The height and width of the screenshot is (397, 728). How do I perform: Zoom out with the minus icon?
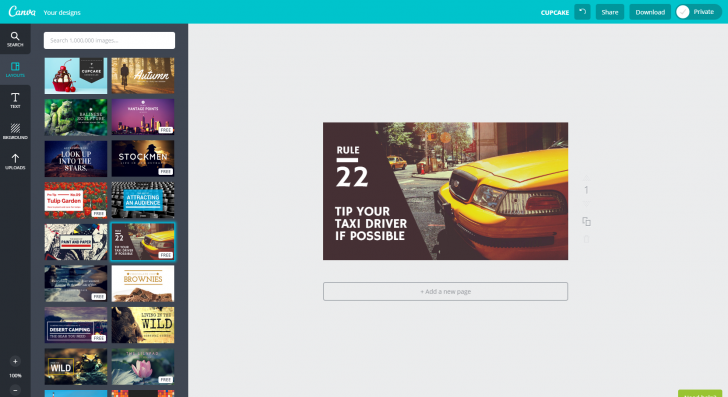click(x=15, y=390)
